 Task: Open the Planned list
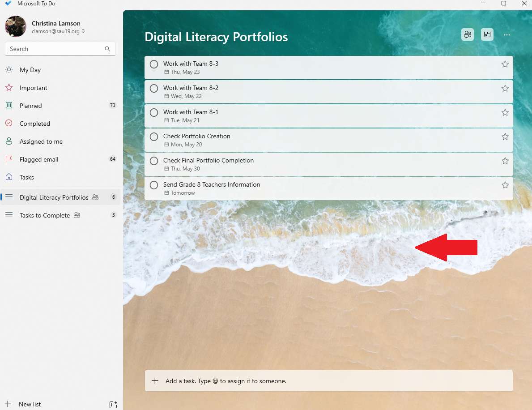(x=60, y=106)
